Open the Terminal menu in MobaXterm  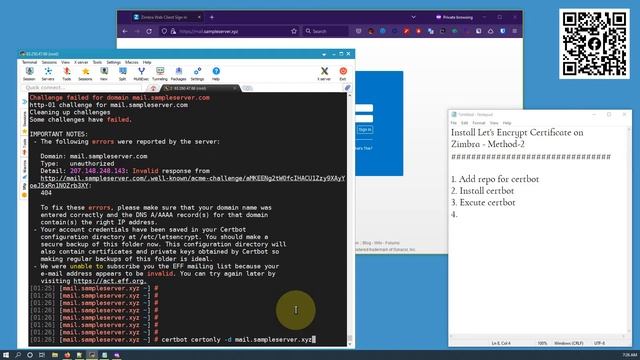click(x=29, y=62)
